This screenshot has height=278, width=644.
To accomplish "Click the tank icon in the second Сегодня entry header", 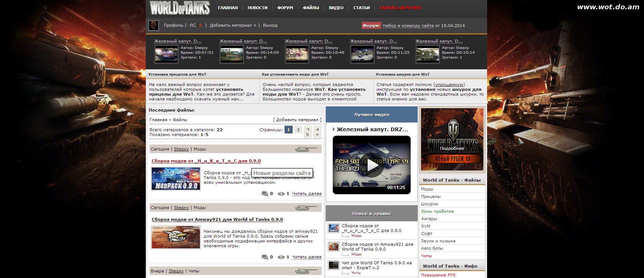I will [x=306, y=208].
